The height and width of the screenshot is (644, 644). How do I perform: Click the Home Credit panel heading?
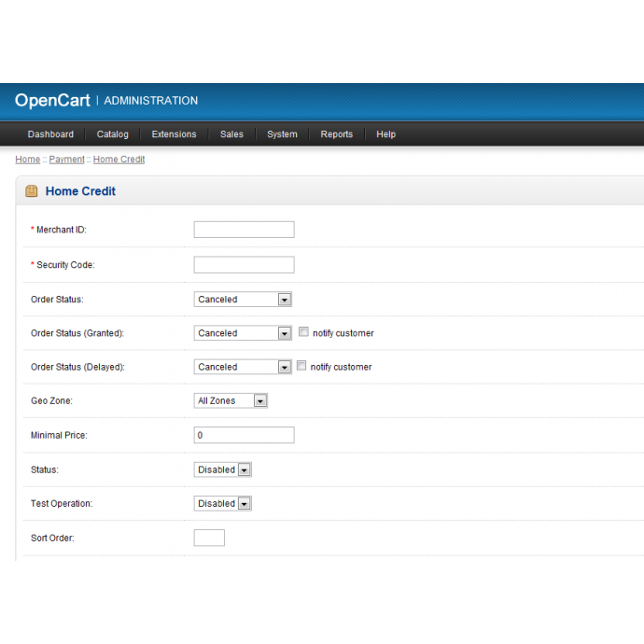pos(80,191)
